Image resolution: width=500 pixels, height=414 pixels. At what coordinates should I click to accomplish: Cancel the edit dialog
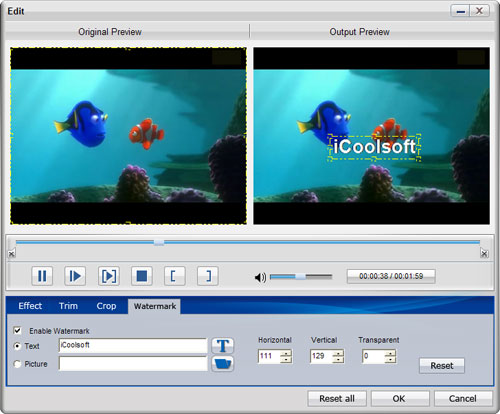(463, 399)
